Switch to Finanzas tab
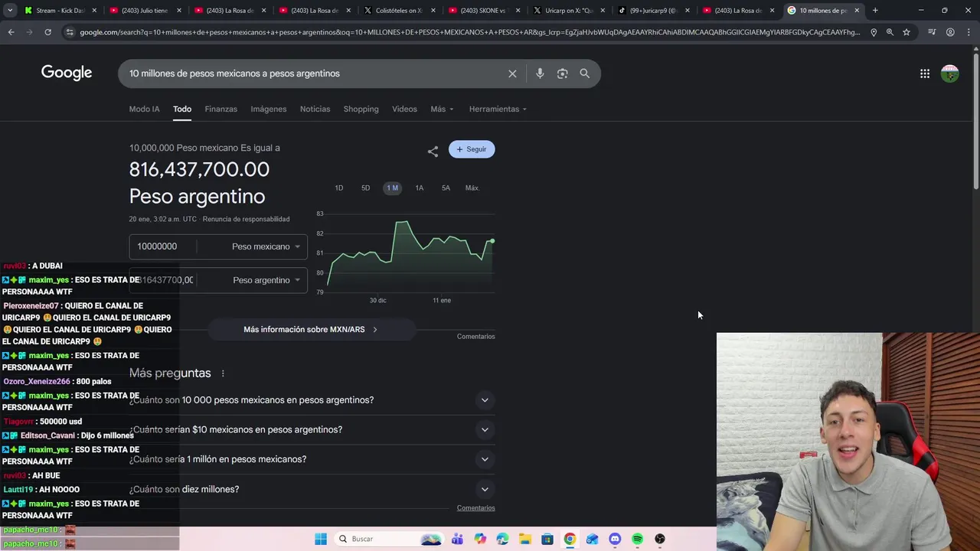This screenshot has width=980, height=551. coord(220,109)
